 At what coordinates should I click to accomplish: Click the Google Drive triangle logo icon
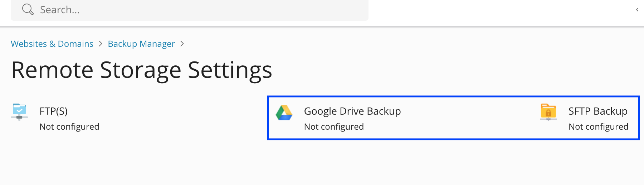click(284, 113)
